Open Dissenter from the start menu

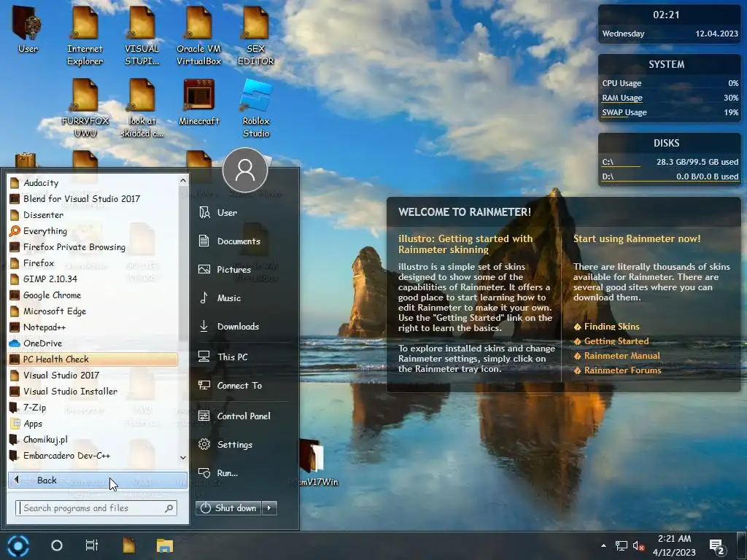pyautogui.click(x=93, y=215)
